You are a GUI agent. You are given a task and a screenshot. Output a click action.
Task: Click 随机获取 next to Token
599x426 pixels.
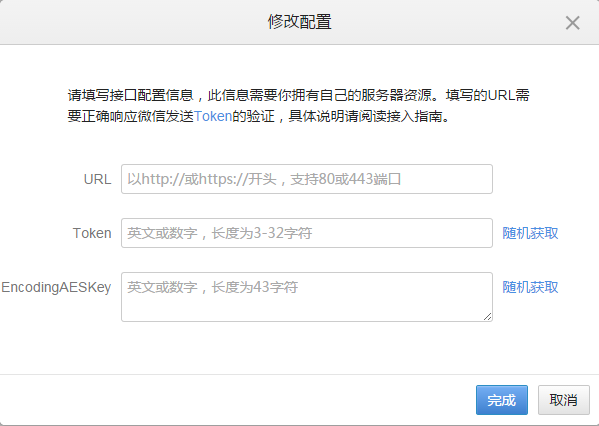(x=530, y=233)
